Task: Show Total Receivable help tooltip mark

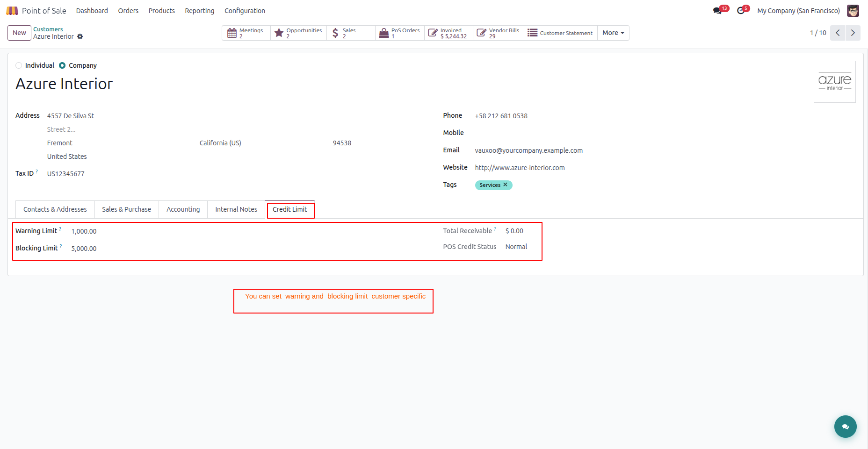Action: pyautogui.click(x=495, y=229)
